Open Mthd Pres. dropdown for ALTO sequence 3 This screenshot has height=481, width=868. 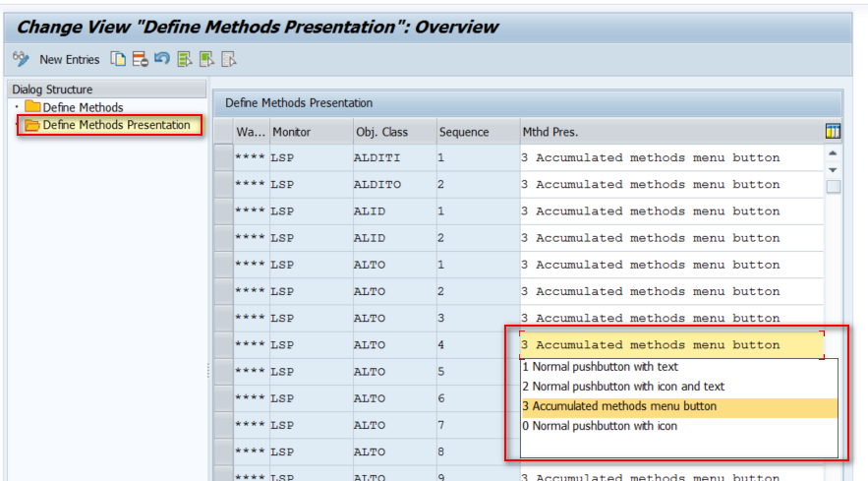point(671,318)
